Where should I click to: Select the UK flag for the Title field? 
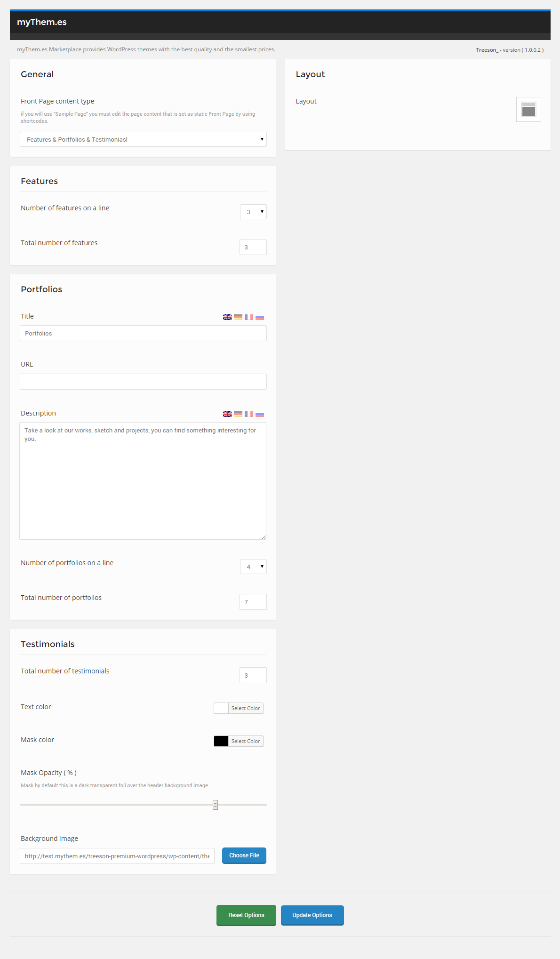pyautogui.click(x=227, y=317)
